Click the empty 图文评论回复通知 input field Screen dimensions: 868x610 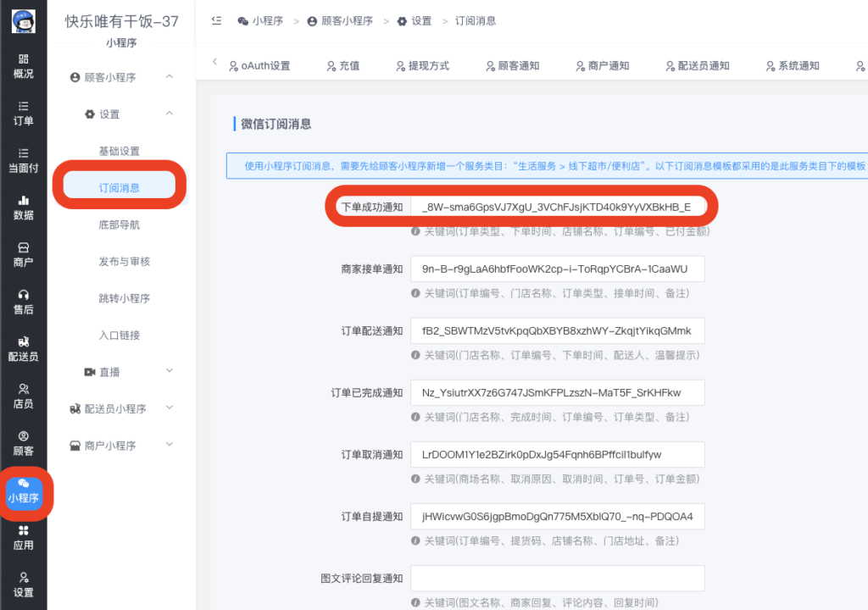point(557,578)
